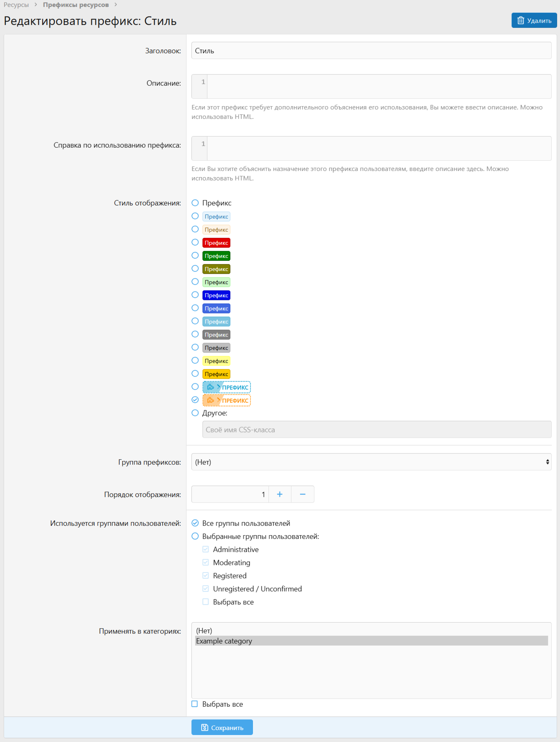Select the dark green prefix style
This screenshot has height=742, width=560.
[216, 256]
